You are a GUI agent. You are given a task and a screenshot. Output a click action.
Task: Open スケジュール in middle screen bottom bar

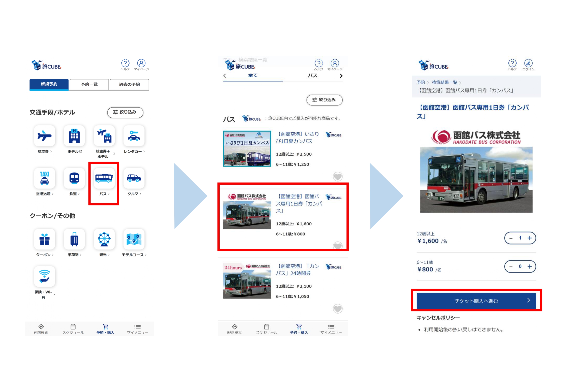pyautogui.click(x=267, y=329)
